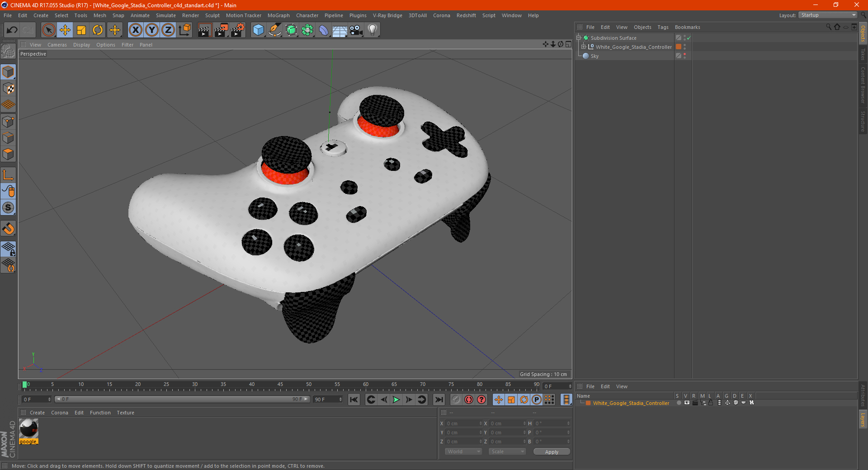Toggle Y axis lock
Image resolution: width=868 pixels, height=470 pixels.
pyautogui.click(x=152, y=30)
